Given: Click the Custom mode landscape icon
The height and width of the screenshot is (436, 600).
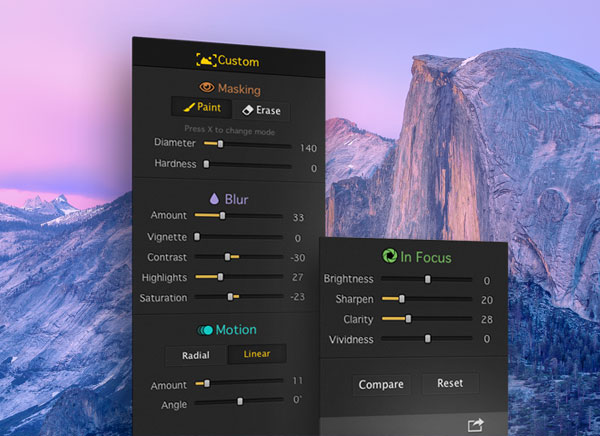Looking at the screenshot, I should [x=206, y=60].
